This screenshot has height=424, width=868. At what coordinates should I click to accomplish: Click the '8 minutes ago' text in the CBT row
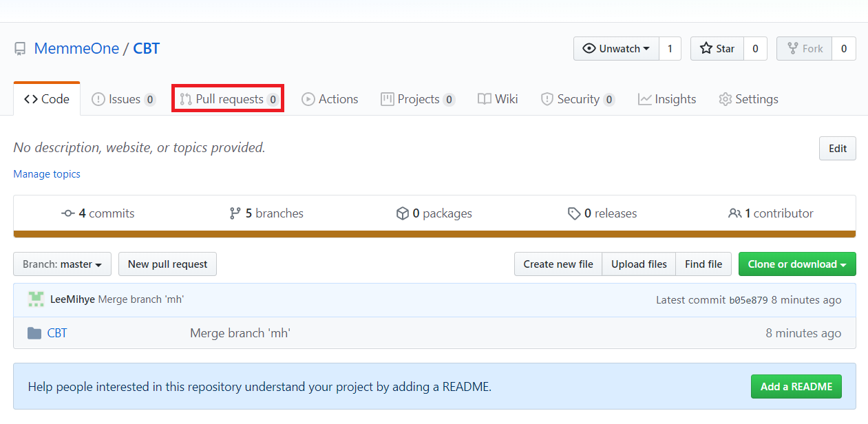point(803,333)
